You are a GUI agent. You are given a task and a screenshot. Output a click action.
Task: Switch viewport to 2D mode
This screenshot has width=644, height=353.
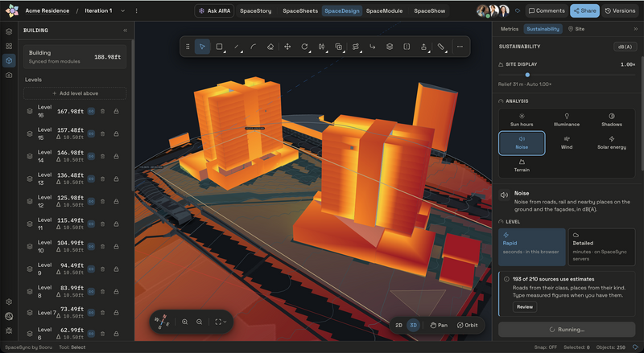tap(398, 325)
